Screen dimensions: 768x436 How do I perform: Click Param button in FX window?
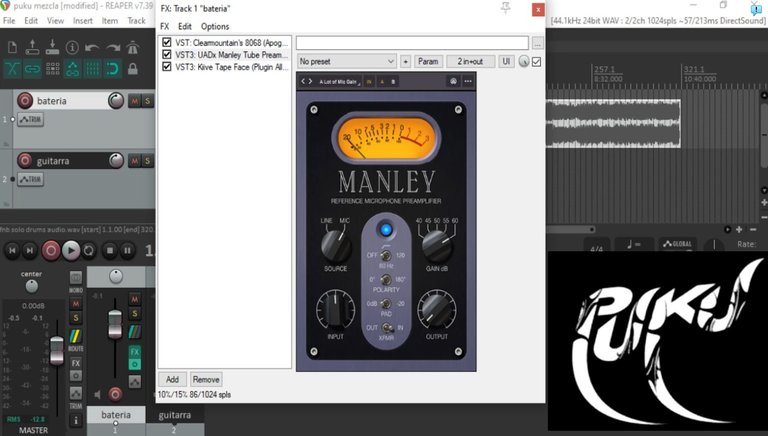click(x=428, y=61)
